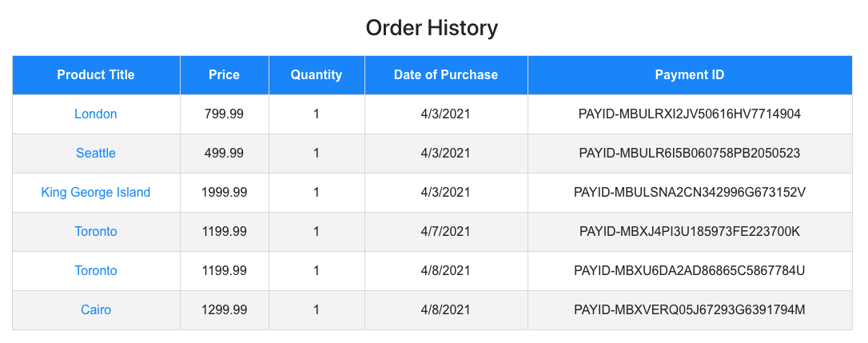The image size is (868, 343).
Task: Click the Date of Purchase header
Action: (x=446, y=75)
